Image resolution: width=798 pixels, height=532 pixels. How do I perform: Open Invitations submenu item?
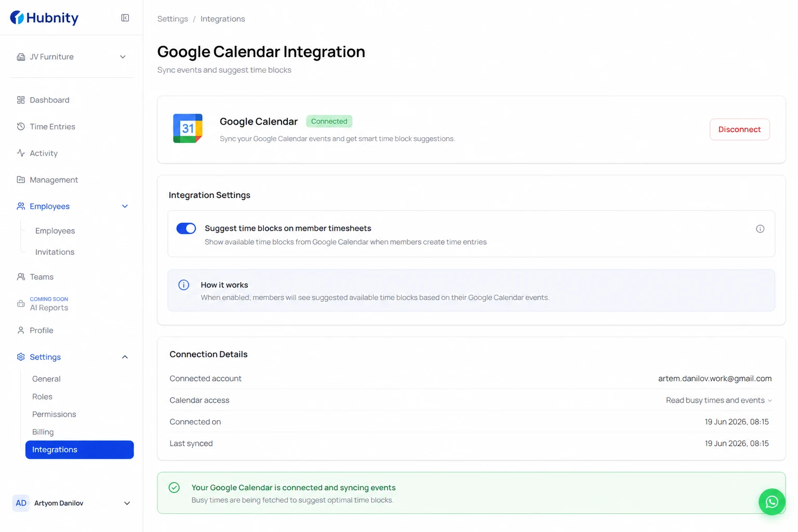[x=55, y=252]
